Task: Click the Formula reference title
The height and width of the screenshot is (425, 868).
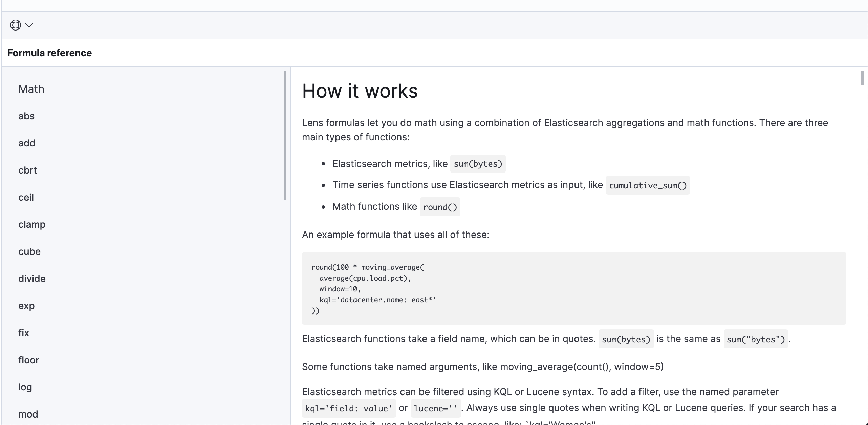Action: point(49,53)
